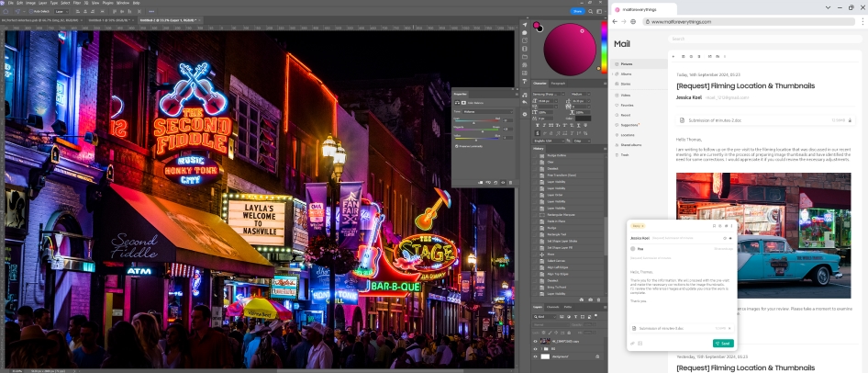
Task: Switch to the Channels tab
Action: 552,306
